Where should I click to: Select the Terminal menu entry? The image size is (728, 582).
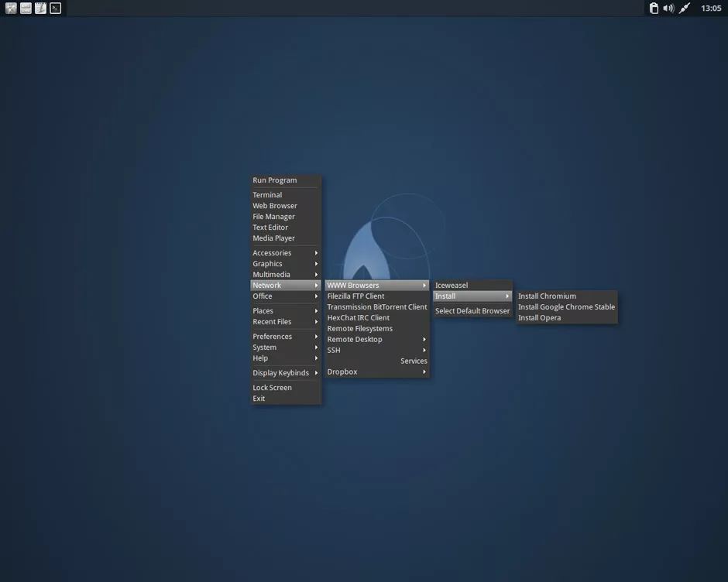click(286, 195)
